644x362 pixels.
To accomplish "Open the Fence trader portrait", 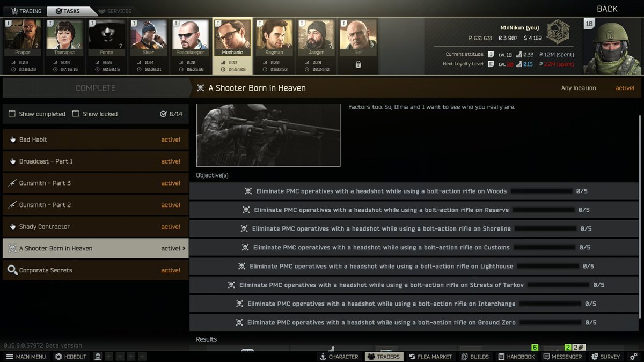I will tap(106, 35).
